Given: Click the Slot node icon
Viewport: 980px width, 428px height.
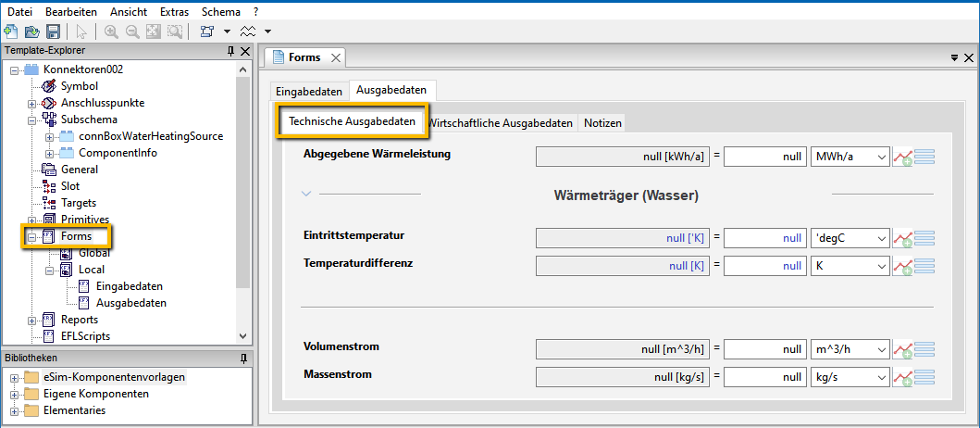Looking at the screenshot, I should (x=49, y=186).
